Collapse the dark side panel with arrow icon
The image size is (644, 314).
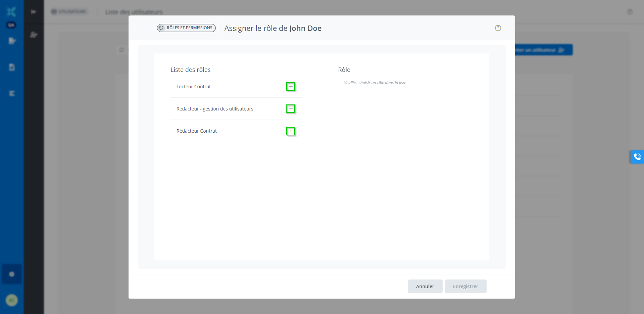[x=34, y=12]
